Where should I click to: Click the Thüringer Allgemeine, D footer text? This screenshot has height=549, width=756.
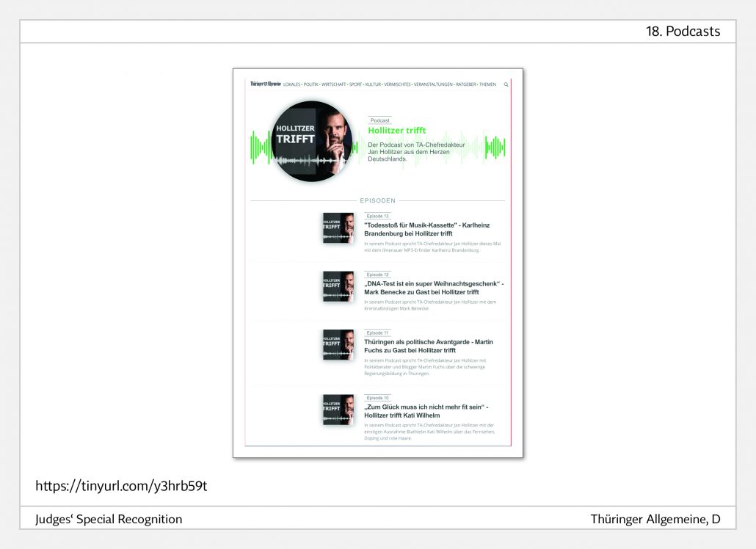(655, 519)
